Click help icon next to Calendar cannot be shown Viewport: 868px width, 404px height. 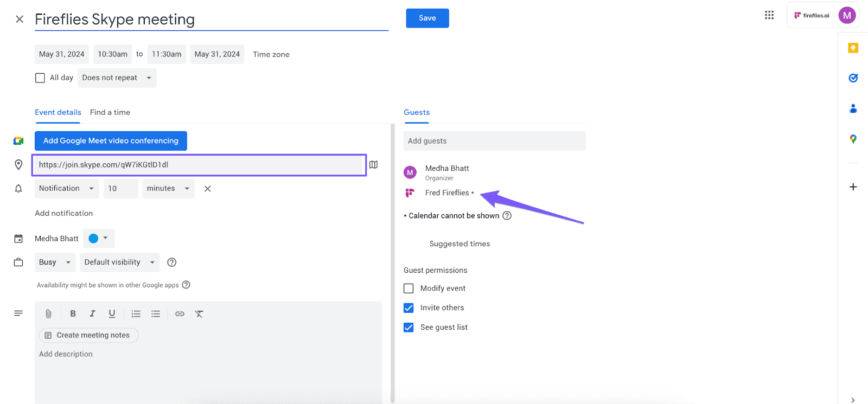(x=507, y=216)
